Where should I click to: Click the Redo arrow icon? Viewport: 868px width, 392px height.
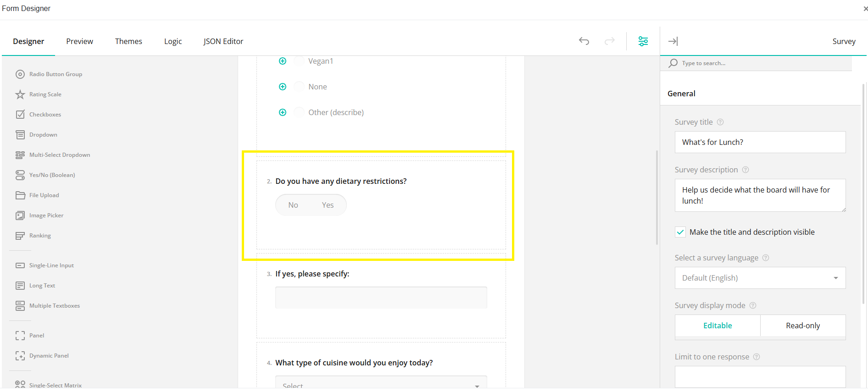[x=610, y=41]
